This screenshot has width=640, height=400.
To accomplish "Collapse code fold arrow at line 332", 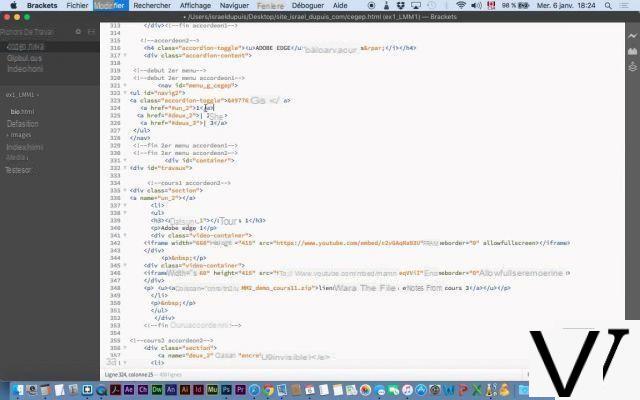I will 125,168.
